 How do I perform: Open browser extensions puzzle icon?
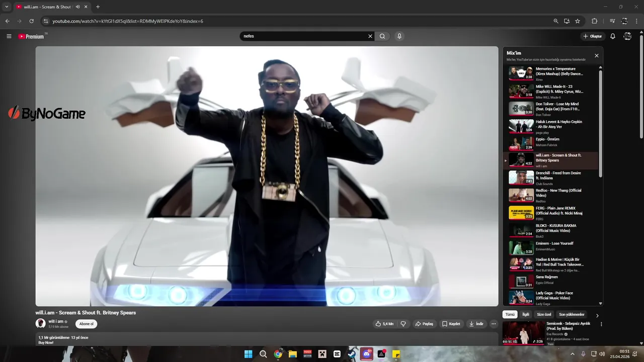pyautogui.click(x=594, y=21)
